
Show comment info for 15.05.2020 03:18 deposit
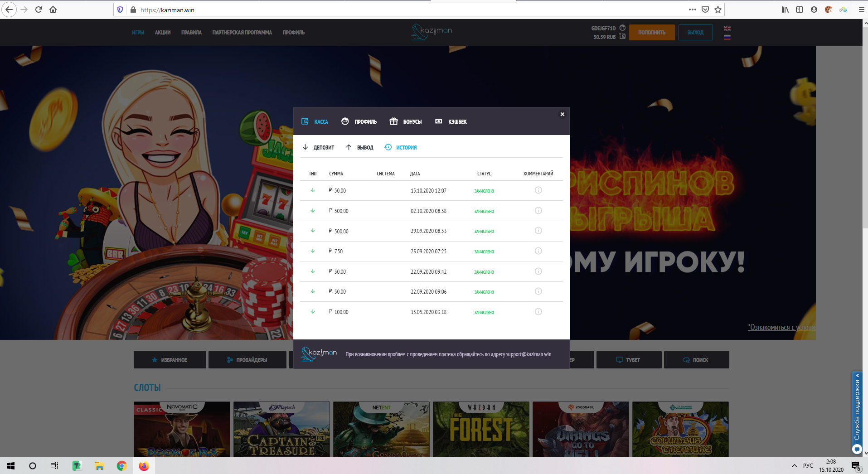tap(538, 312)
